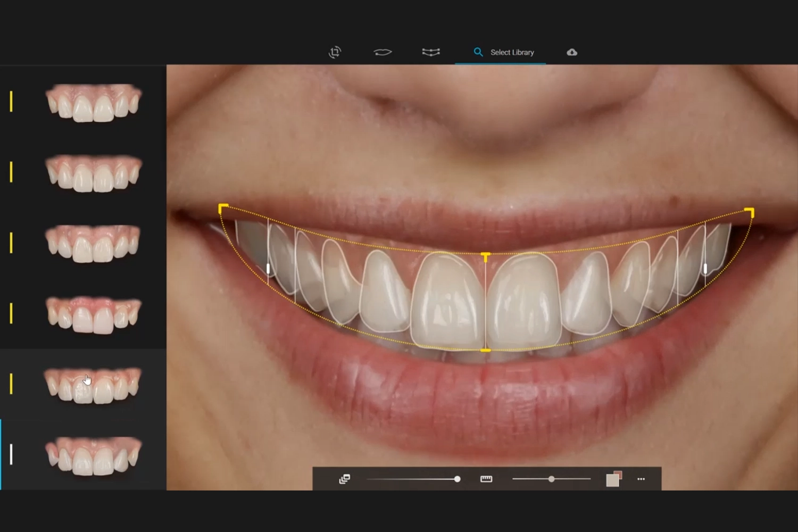798x532 pixels.
Task: Select the third smile library thumbnail
Action: click(94, 243)
